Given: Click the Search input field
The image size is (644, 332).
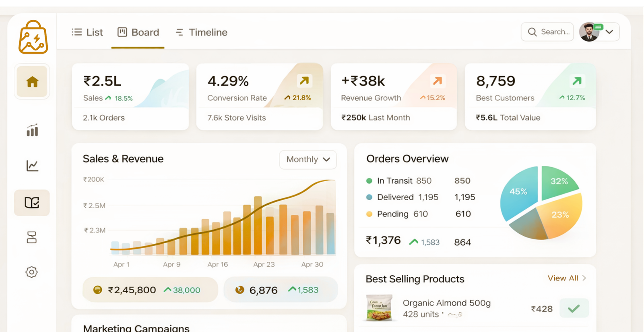Looking at the screenshot, I should pyautogui.click(x=547, y=32).
